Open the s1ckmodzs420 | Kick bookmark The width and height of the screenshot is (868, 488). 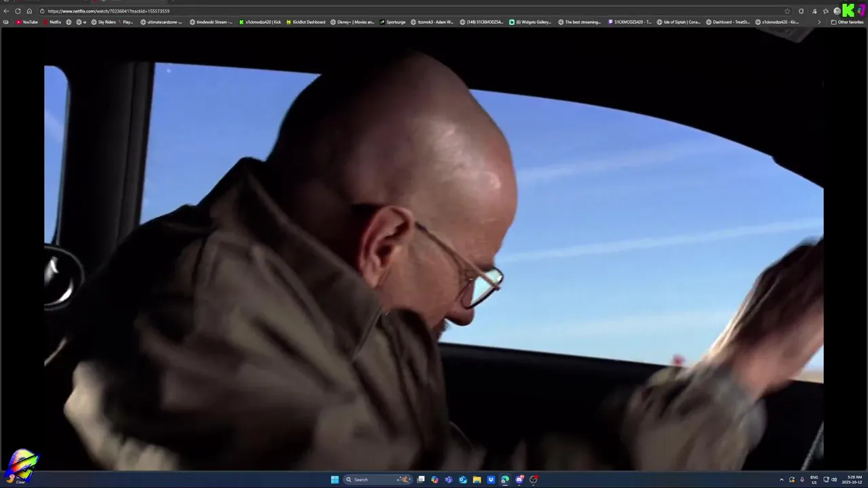coord(260,22)
